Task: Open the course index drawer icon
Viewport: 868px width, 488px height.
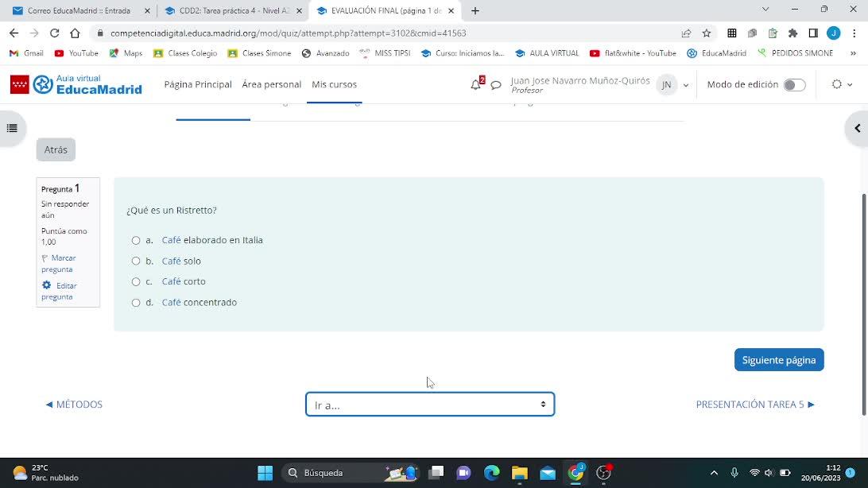Action: coord(12,129)
